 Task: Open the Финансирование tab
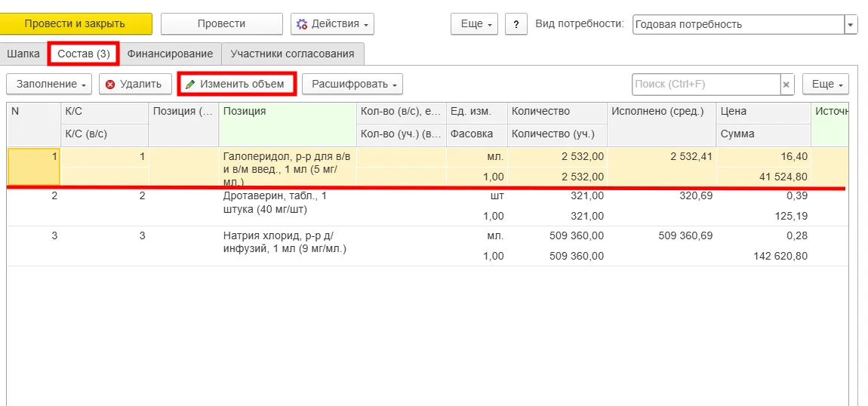point(170,54)
